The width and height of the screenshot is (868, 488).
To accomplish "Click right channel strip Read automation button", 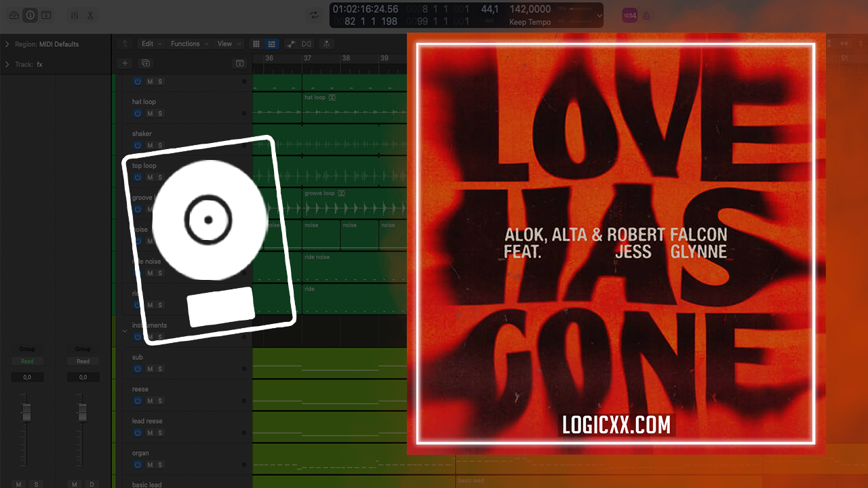I will [83, 361].
